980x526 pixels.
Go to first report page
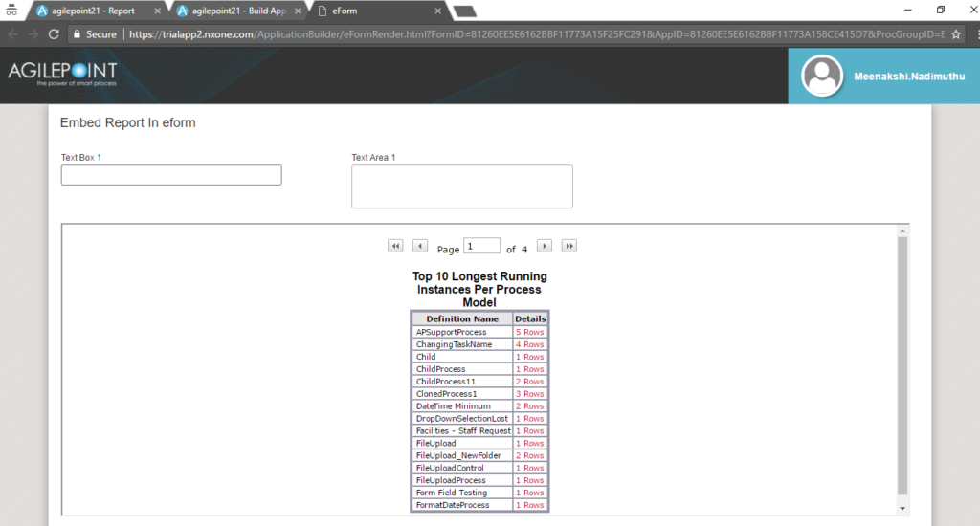point(395,246)
